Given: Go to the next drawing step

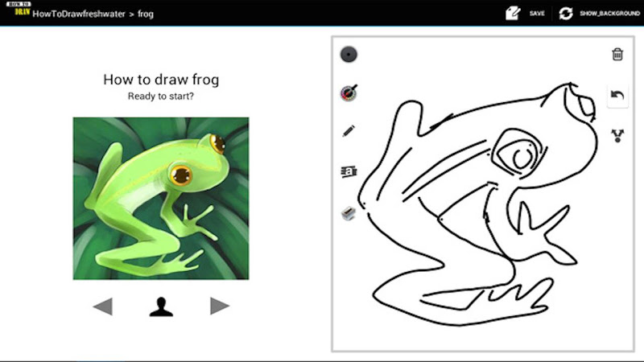Looking at the screenshot, I should pos(219,306).
